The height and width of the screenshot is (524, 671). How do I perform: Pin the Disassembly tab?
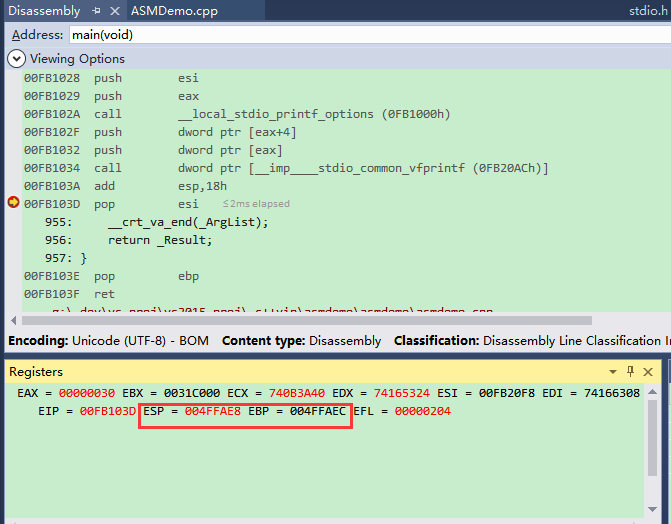97,11
